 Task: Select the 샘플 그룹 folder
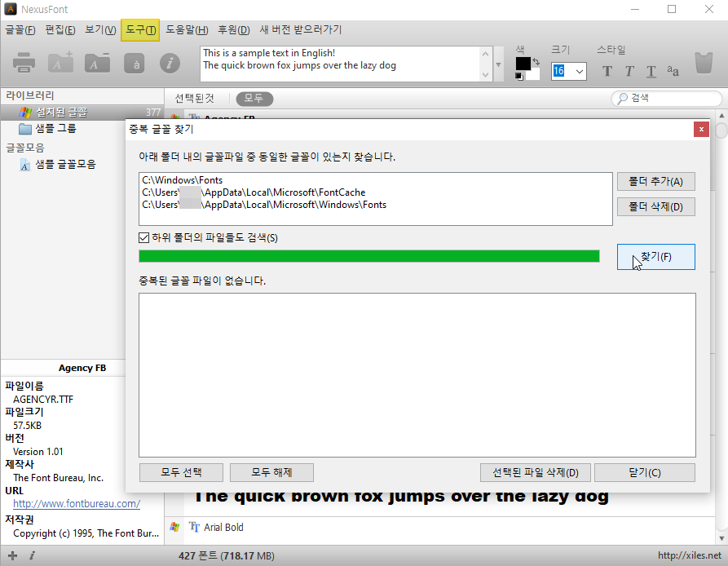pyautogui.click(x=55, y=129)
